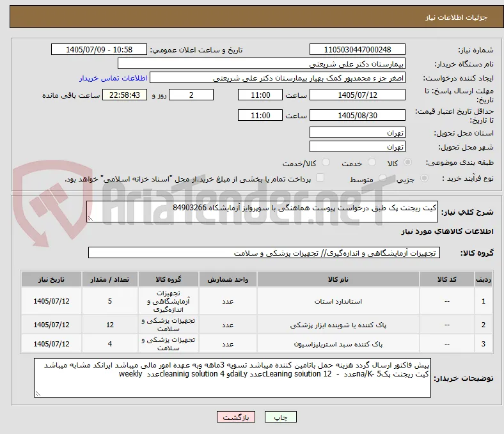Image resolution: width=504 pixels, height=434 pixels.
Task: Click the goods group field
Action: [264, 252]
